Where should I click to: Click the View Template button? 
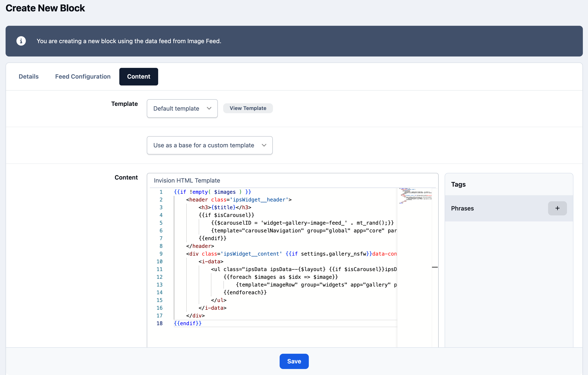248,108
